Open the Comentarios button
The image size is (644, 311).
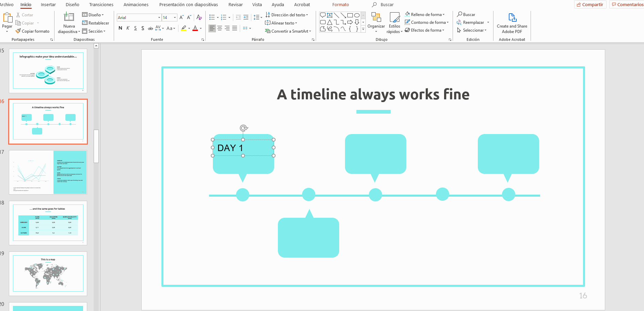point(627,5)
